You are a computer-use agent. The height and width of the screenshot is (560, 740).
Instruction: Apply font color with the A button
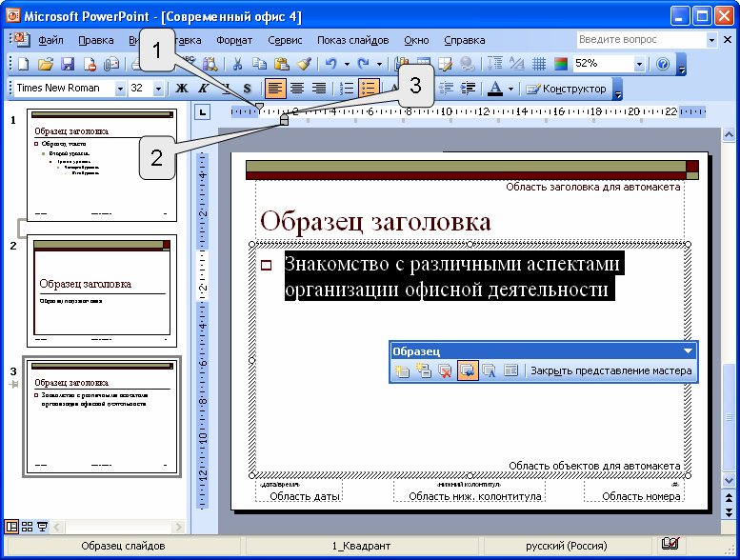[494, 89]
